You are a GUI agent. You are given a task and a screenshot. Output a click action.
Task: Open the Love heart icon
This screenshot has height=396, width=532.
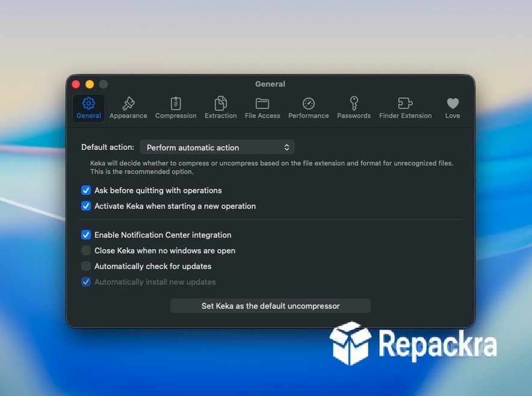(453, 104)
